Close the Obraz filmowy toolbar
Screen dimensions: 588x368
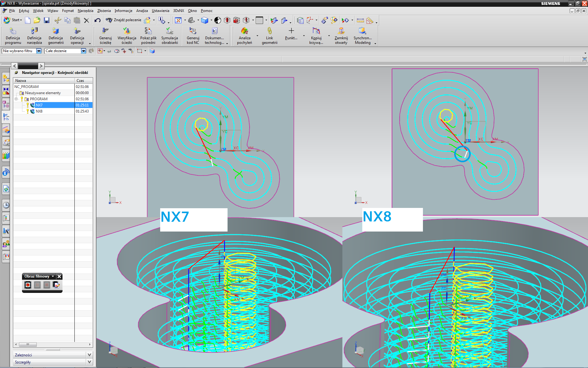[x=59, y=276]
